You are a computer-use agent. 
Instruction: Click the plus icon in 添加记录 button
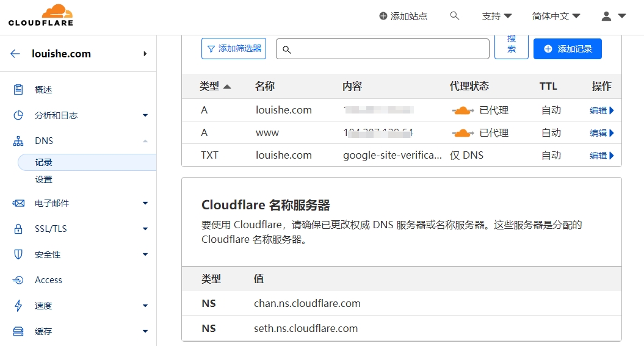pyautogui.click(x=548, y=49)
